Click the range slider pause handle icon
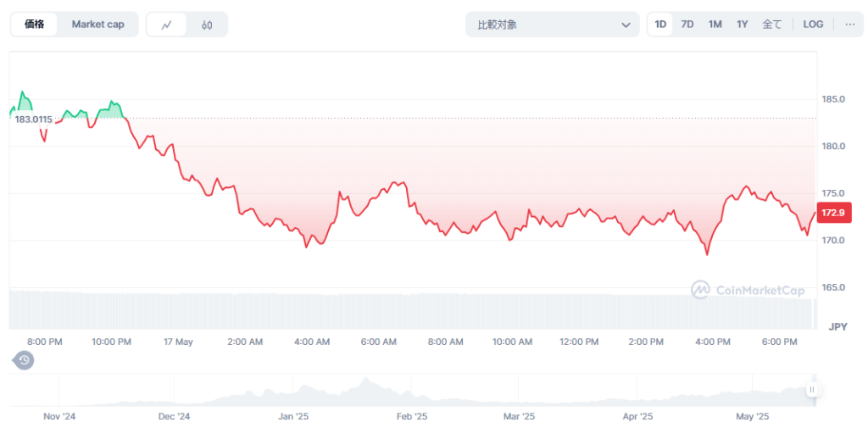Image resolution: width=868 pixels, height=439 pixels. 811,390
